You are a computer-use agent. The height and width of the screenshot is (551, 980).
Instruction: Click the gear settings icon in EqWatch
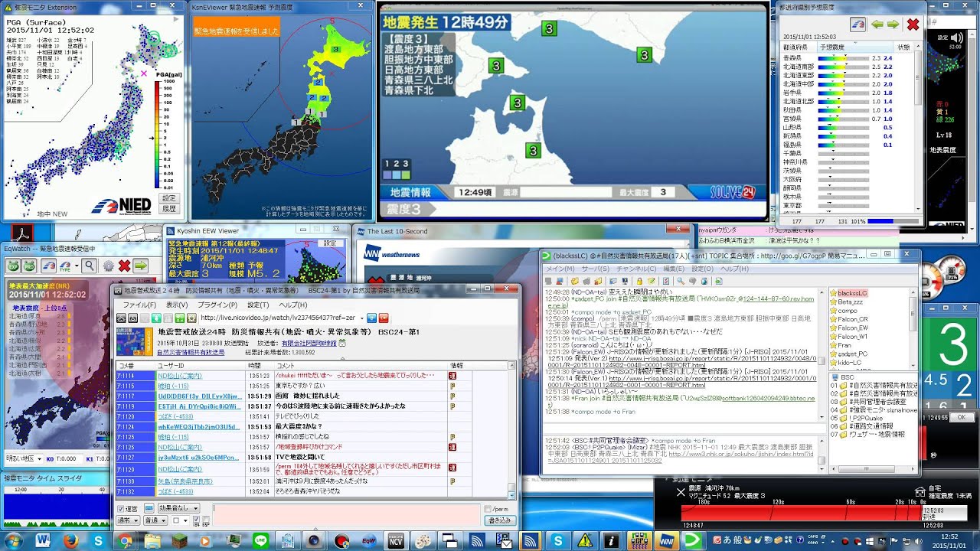[x=108, y=266]
